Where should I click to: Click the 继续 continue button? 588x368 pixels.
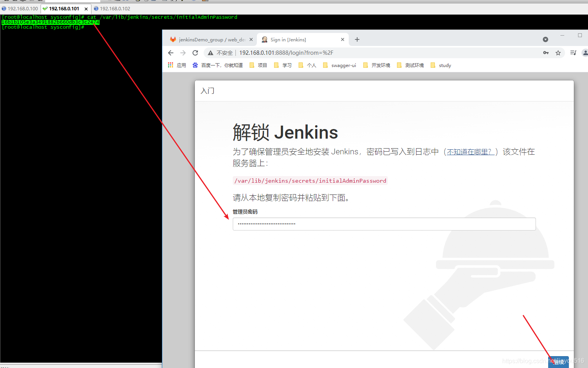click(559, 362)
